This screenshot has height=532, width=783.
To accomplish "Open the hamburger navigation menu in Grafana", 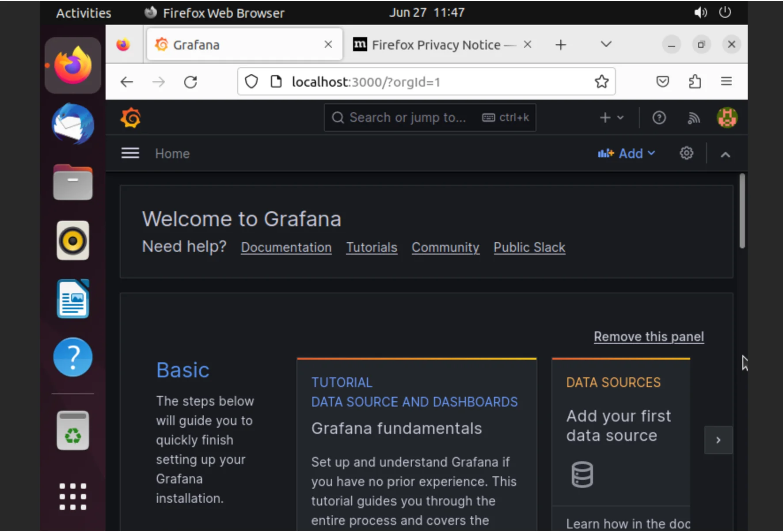I will pos(130,153).
